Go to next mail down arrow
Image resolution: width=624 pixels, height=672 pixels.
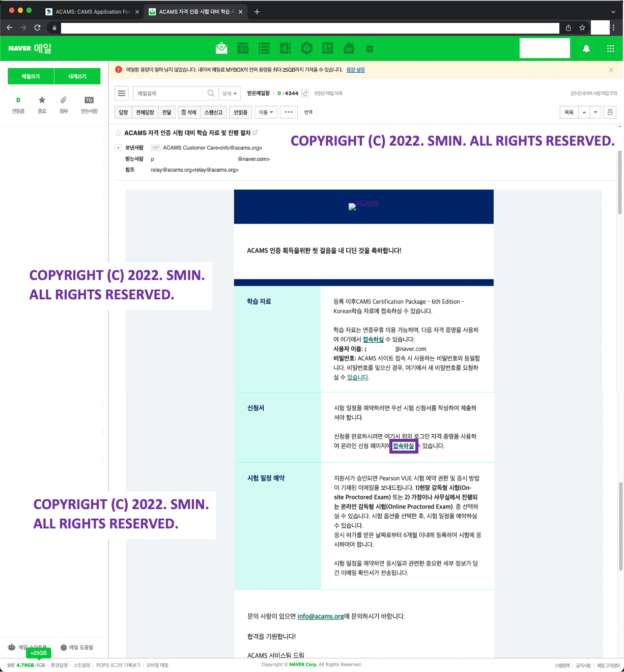[595, 113]
